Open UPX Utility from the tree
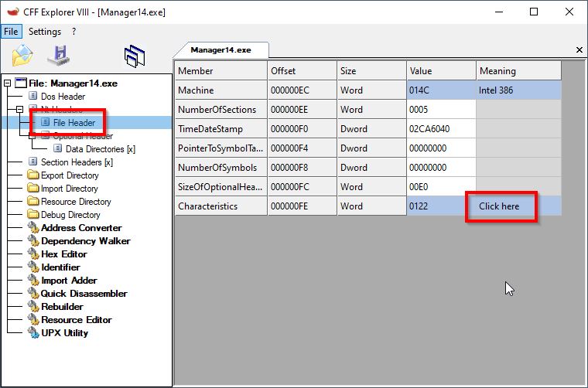Image resolution: width=588 pixels, height=388 pixels. (x=64, y=332)
